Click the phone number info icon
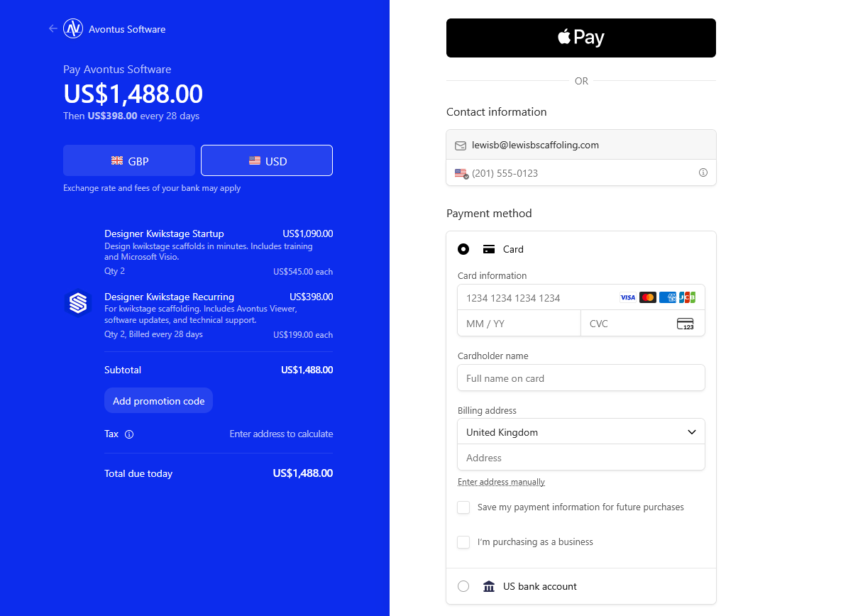Screen dimensions: 853x616 pyautogui.click(x=703, y=172)
